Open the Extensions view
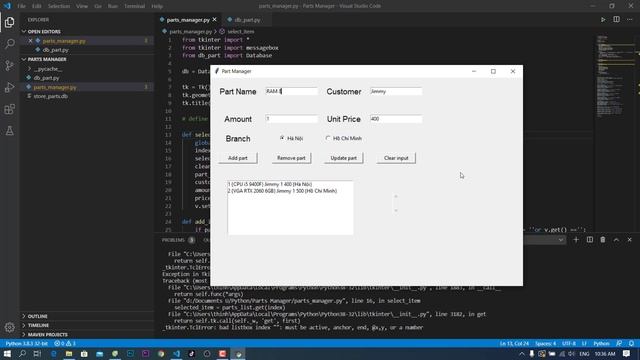 click(9, 109)
